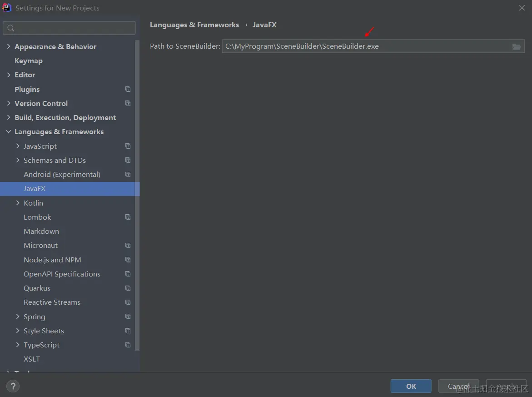Viewport: 532px width, 397px height.
Task: Click the project-level icon beside Node.js and NPM
Action: pos(128,260)
